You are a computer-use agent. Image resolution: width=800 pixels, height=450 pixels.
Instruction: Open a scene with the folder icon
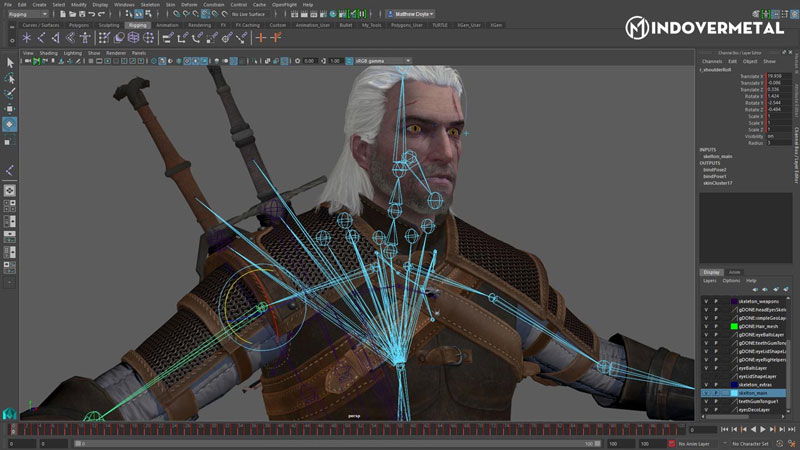[x=72, y=14]
